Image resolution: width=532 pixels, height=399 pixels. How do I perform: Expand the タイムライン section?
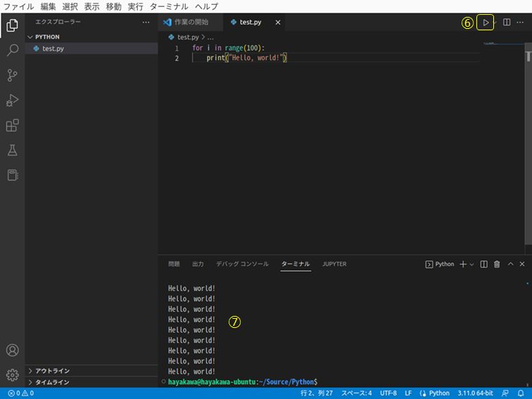click(52, 382)
